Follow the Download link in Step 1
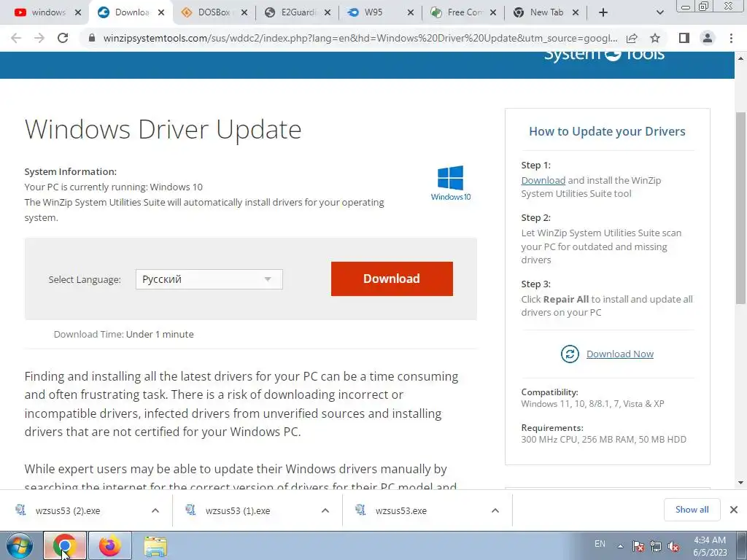The height and width of the screenshot is (560, 747). 543,181
